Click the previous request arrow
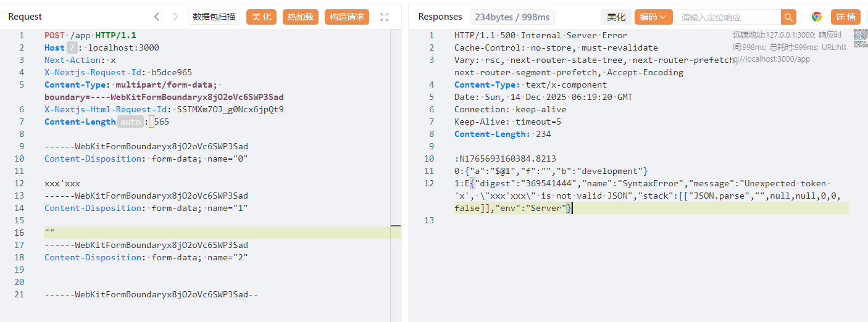This screenshot has height=322, width=868. pos(157,17)
